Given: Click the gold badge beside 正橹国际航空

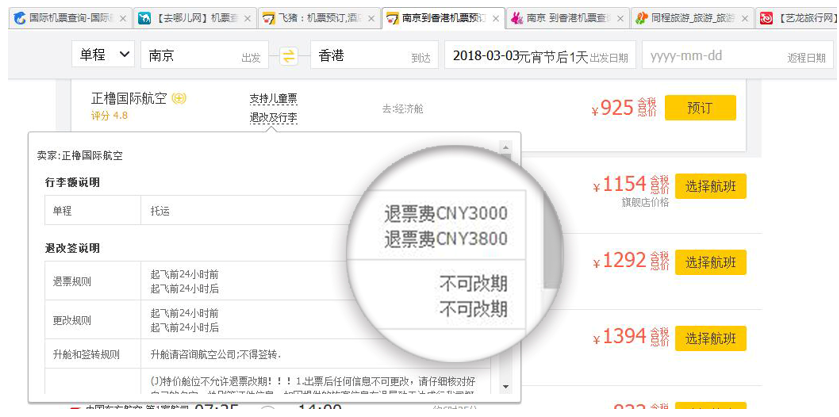Looking at the screenshot, I should [x=180, y=98].
